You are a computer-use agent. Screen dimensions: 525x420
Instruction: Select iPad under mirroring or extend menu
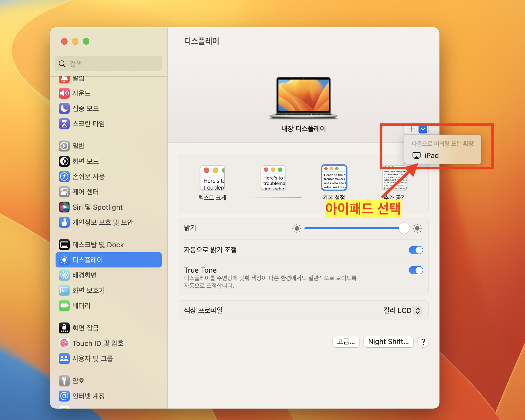(x=432, y=155)
